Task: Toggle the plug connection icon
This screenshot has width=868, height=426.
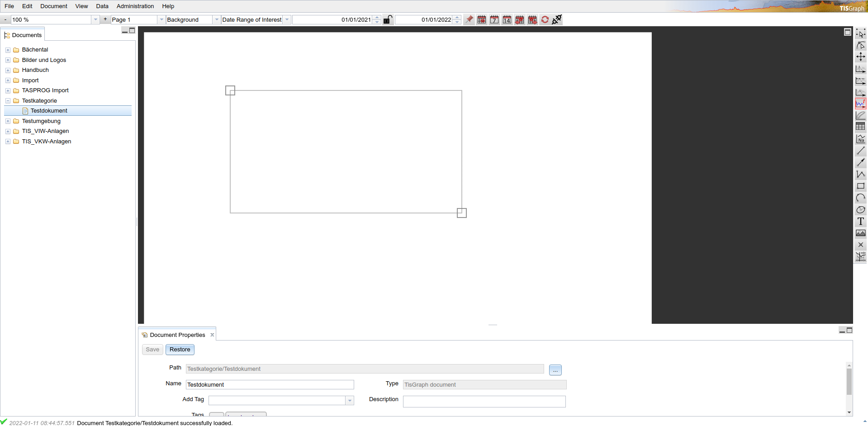Action: pos(557,20)
